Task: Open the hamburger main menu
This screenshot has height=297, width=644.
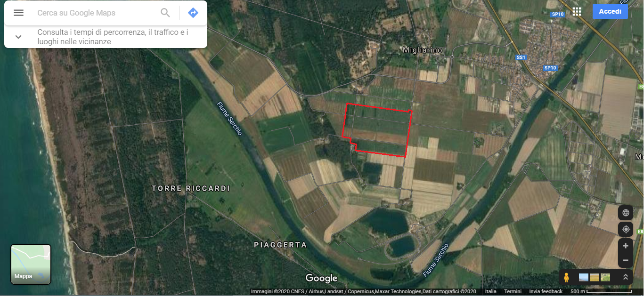Action: 18,13
